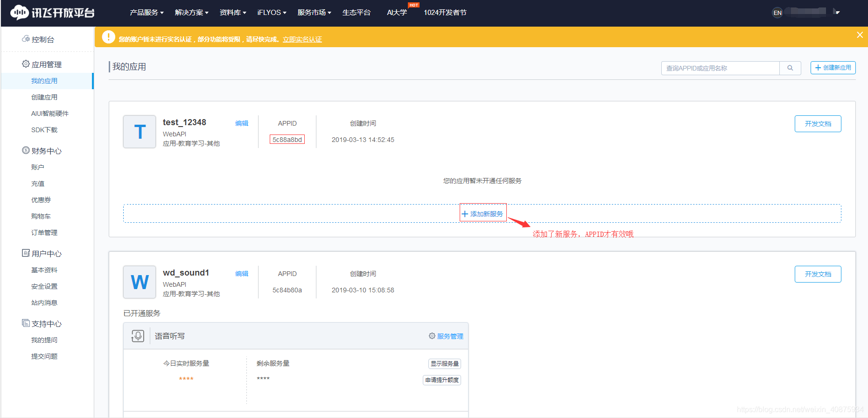Go to 创建应用 in the sidebar
The height and width of the screenshot is (418, 868).
pyautogui.click(x=44, y=97)
